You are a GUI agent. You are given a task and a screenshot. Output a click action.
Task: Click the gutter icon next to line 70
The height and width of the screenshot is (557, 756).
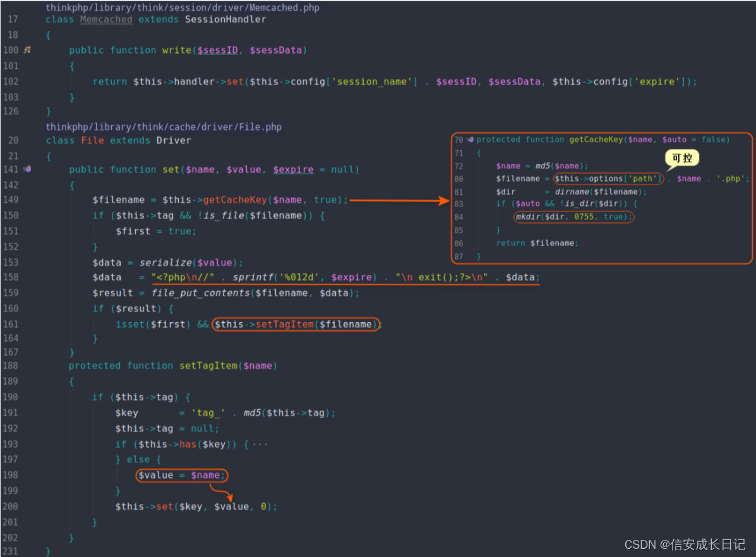(x=470, y=140)
